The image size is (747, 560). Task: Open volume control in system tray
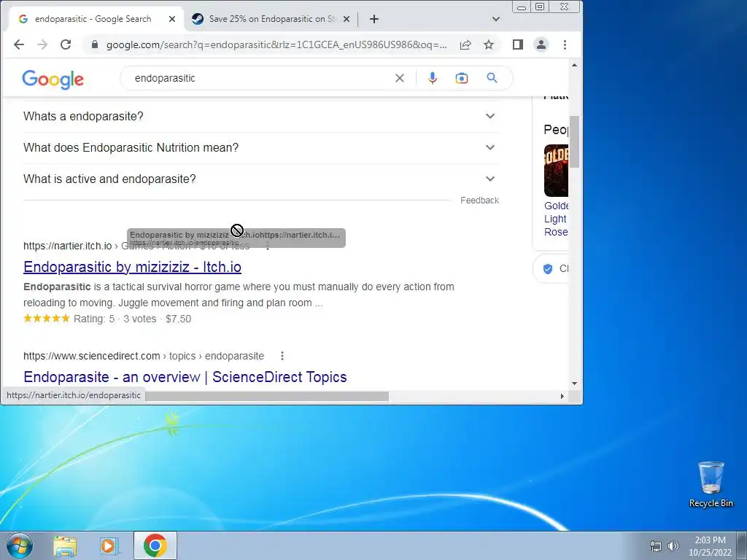673,546
